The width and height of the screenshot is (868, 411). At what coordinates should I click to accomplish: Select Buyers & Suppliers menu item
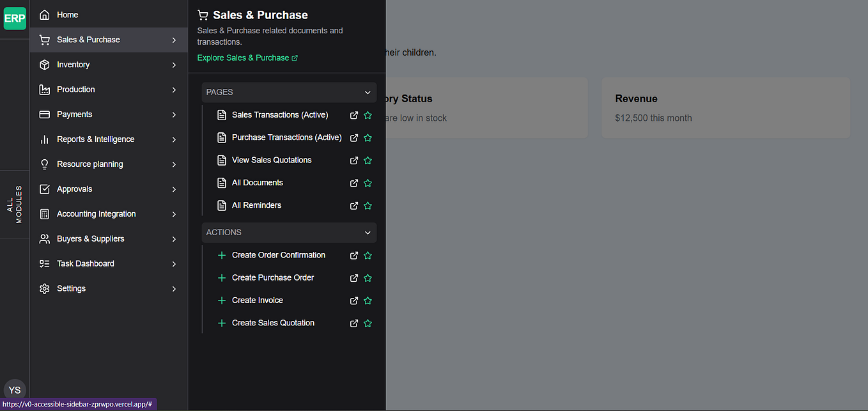(x=91, y=239)
